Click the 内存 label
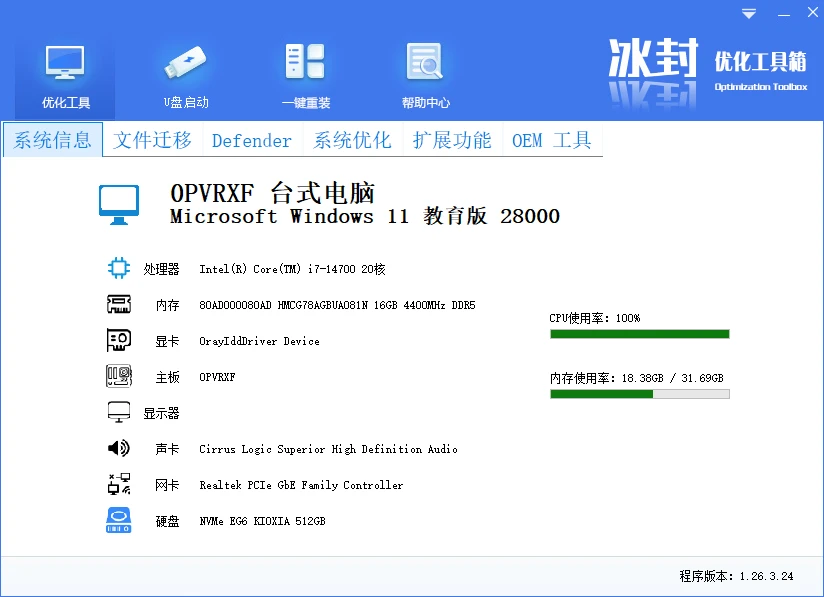Viewport: 824px width, 597px height. 168,305
